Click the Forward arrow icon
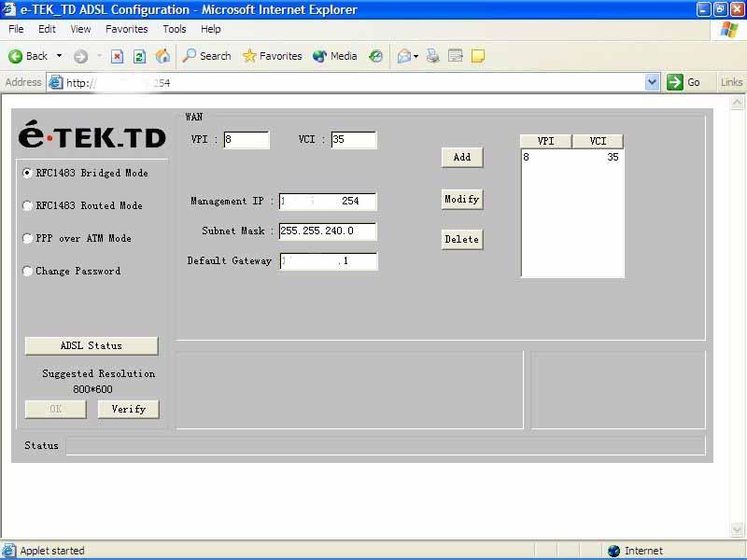The height and width of the screenshot is (560, 747). pos(80,57)
